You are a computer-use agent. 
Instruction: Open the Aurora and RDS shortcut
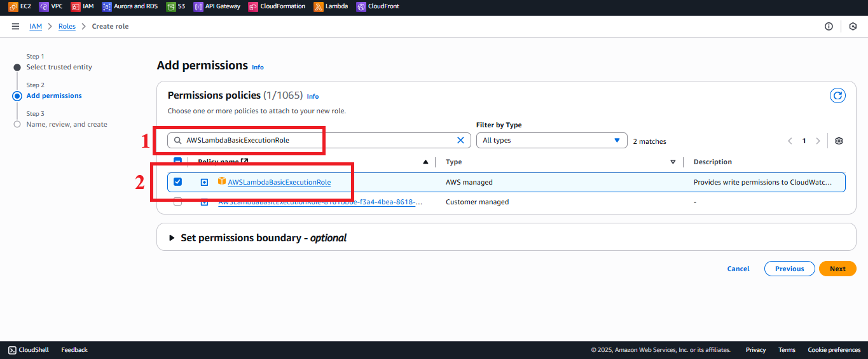click(x=130, y=6)
